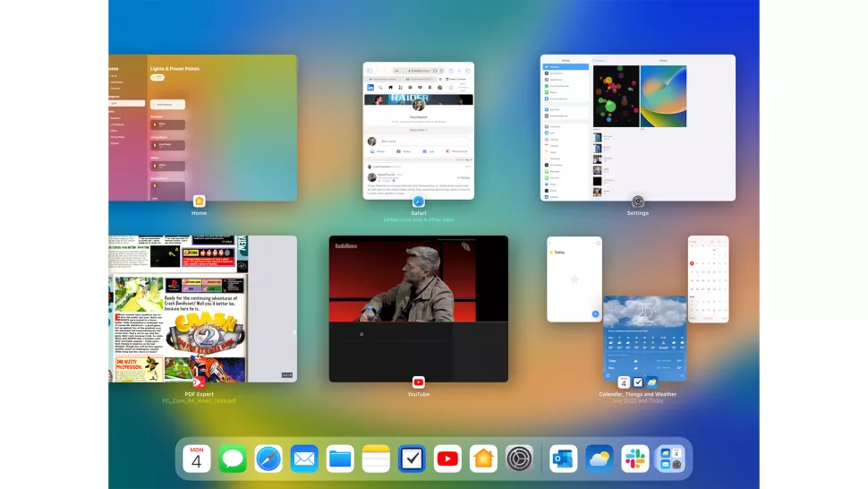Select highlighted Wallpaper row in Settings sidebar
Screen dimensions: 868x489
[566, 66]
